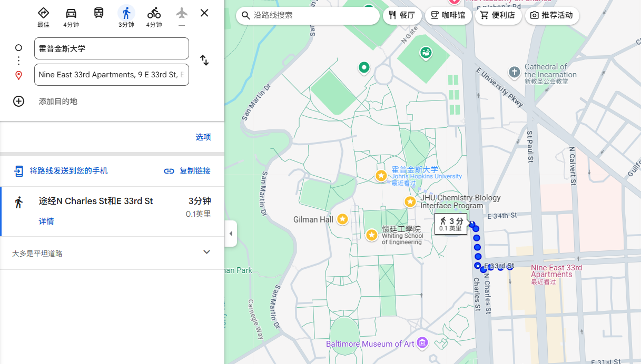
Task: Expand the mostly flat terrain section
Action: tap(206, 252)
